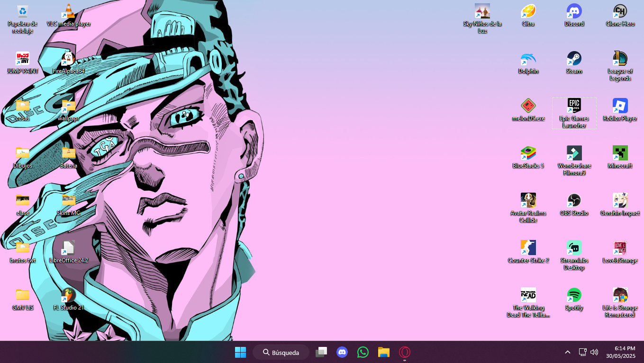Image resolution: width=644 pixels, height=363 pixels.
Task: Select League of Legends shortcut
Action: pos(620,66)
